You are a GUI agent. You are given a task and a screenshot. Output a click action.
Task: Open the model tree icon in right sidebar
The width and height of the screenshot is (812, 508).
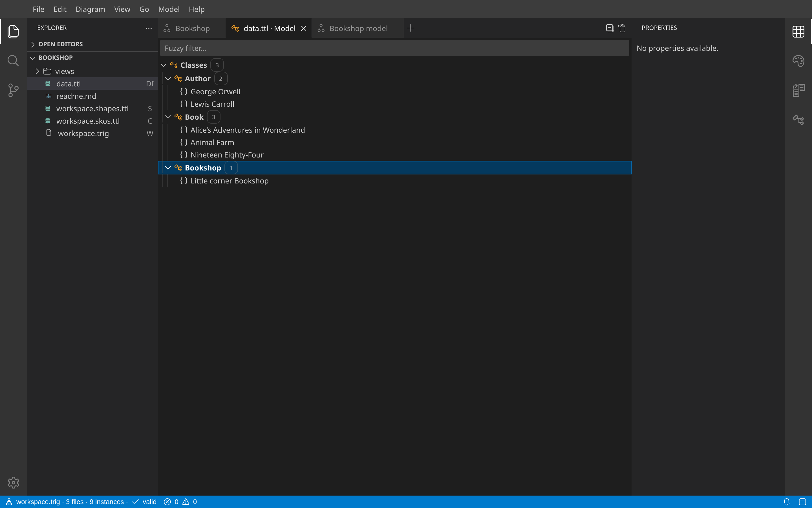click(x=798, y=120)
